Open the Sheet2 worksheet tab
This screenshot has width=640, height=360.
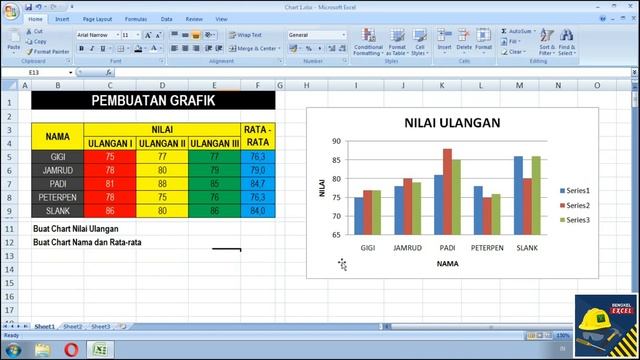click(x=73, y=327)
